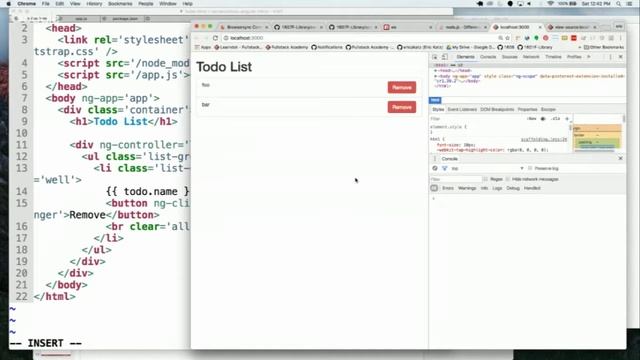Select the DevTools Timeline tab
The width and height of the screenshot is (640, 360).
point(553,57)
